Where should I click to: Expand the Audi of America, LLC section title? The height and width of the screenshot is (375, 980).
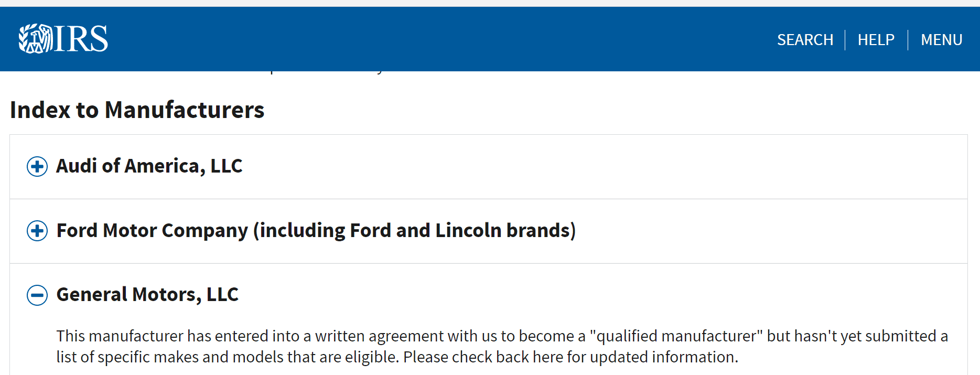[x=149, y=166]
